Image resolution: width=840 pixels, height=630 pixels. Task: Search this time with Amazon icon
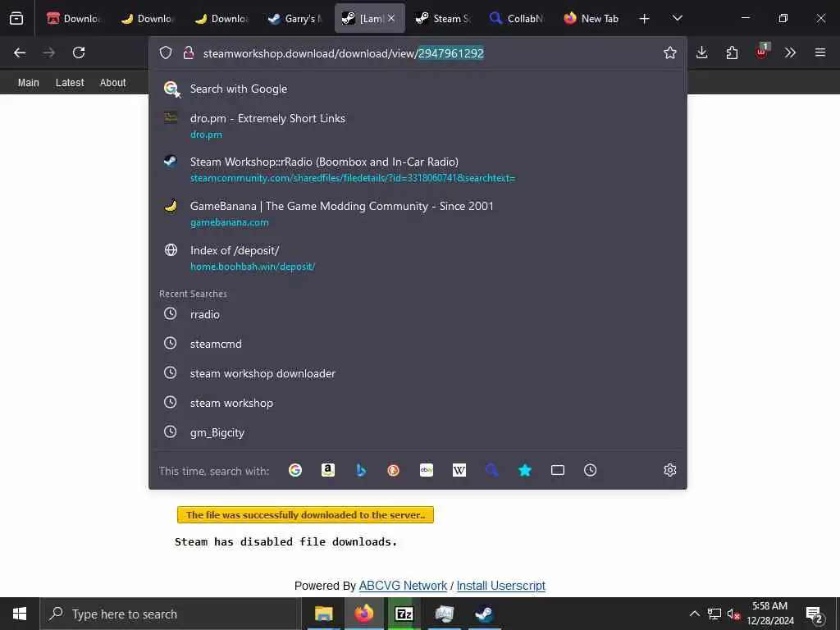(x=328, y=470)
